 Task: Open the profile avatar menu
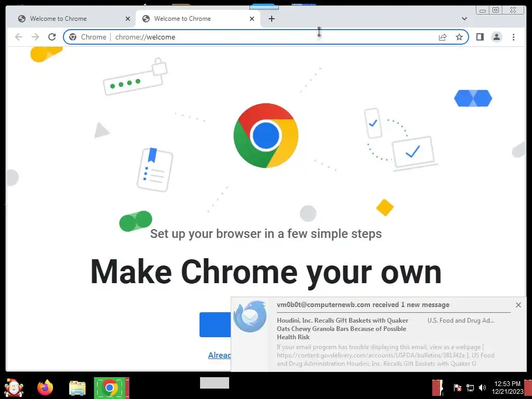pyautogui.click(x=496, y=37)
